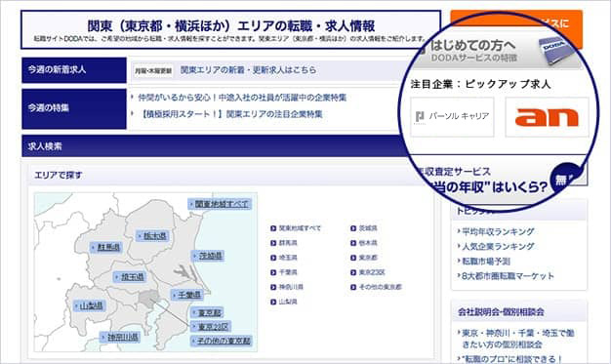Open the その他の東京都 link in the prefecture list
The height and width of the screenshot is (364, 611).
point(380,287)
